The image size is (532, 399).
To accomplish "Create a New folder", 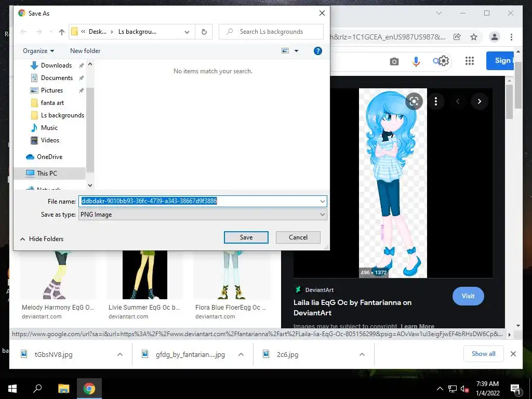I will [85, 51].
